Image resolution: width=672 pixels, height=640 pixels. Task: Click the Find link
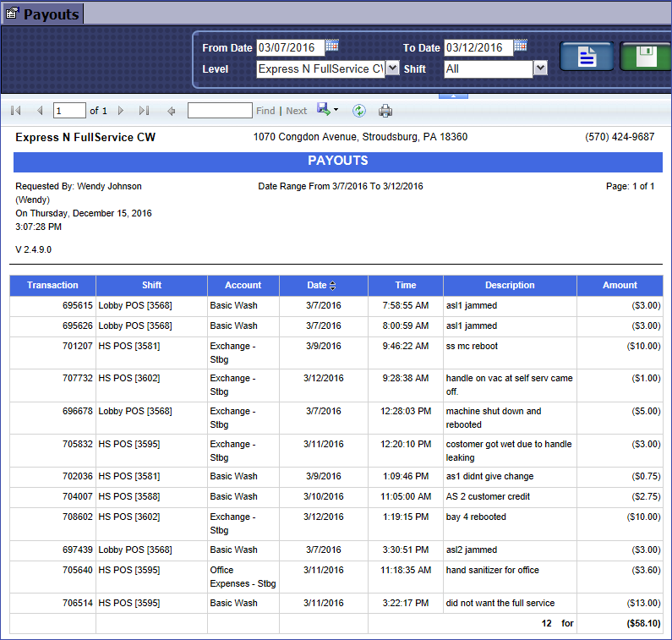pyautogui.click(x=265, y=111)
